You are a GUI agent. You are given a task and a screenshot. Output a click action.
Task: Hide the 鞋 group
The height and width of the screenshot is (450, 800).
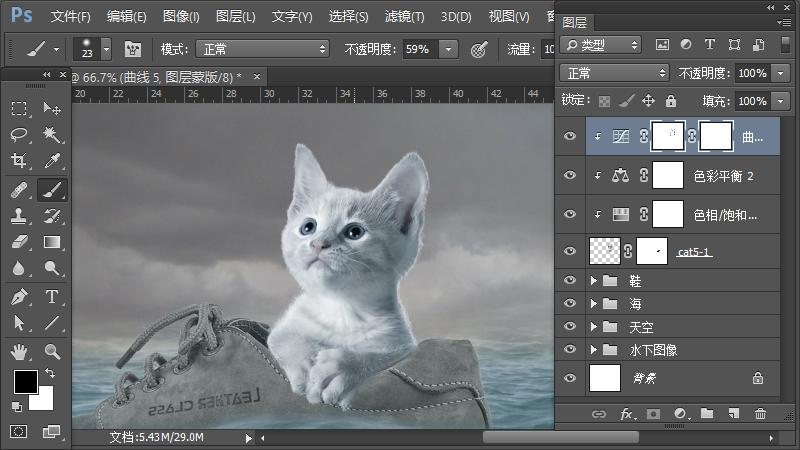(570, 280)
